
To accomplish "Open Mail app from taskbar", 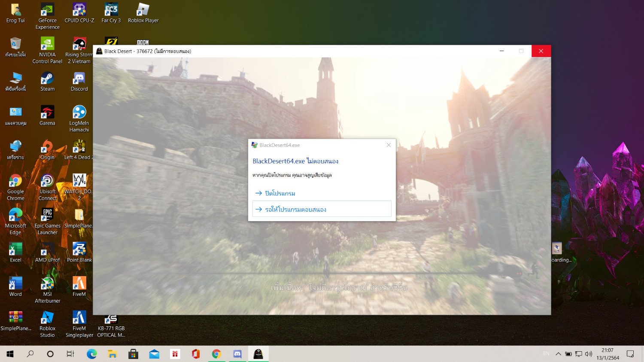I will 154,354.
